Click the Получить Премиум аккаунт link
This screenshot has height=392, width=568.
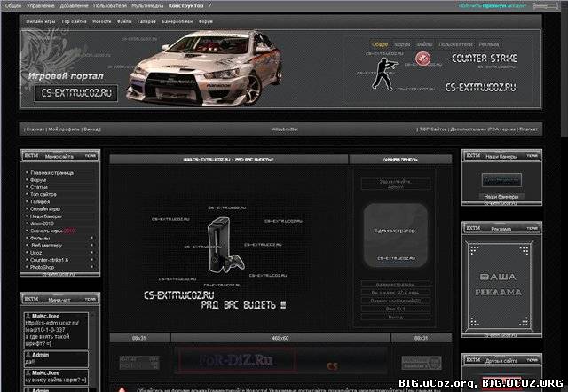tap(493, 6)
